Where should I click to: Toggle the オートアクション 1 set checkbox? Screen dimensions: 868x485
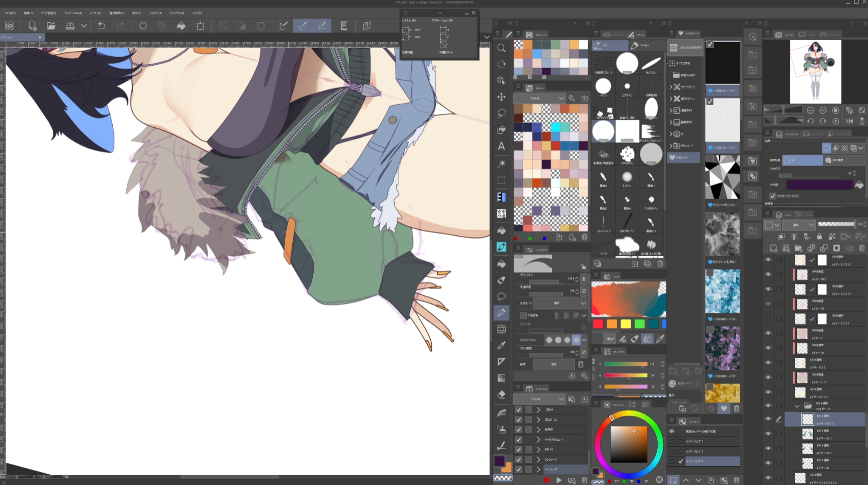point(519,440)
